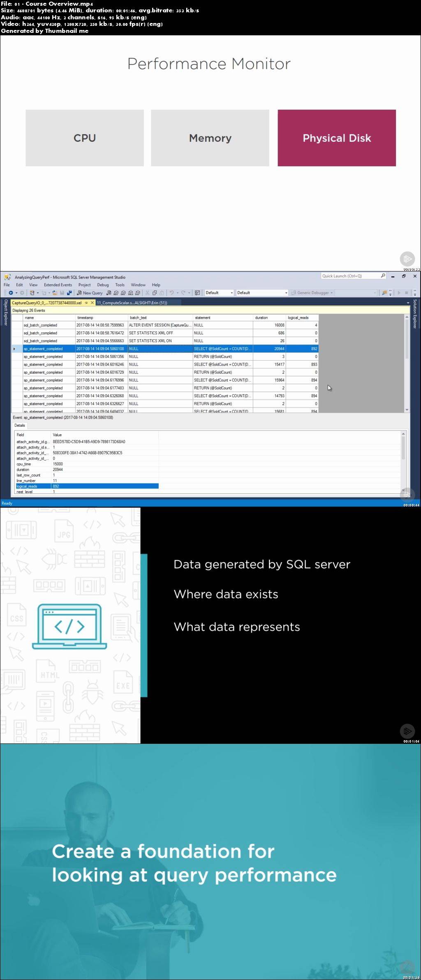Image resolution: width=421 pixels, height=980 pixels.
Task: Click the Database Engine Query icon
Action: click(x=109, y=293)
